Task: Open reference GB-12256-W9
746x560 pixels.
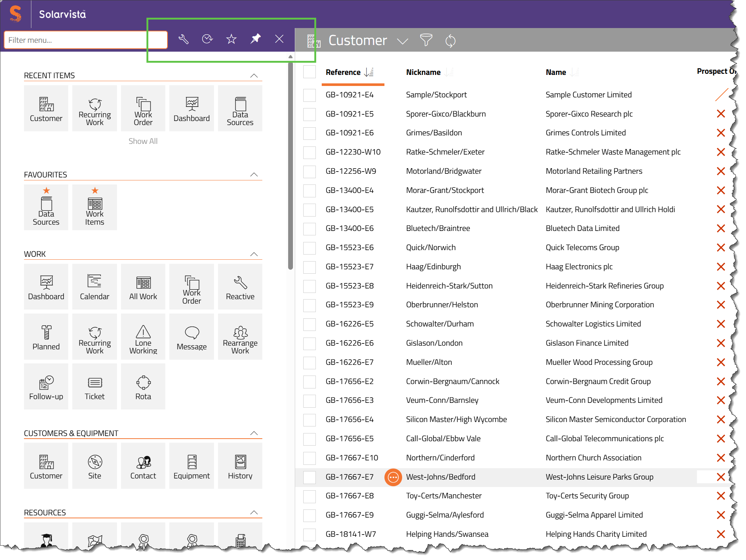Action: pyautogui.click(x=351, y=171)
